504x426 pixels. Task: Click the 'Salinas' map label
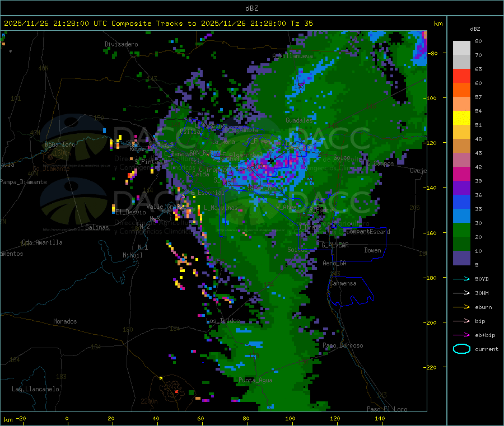pyautogui.click(x=97, y=227)
